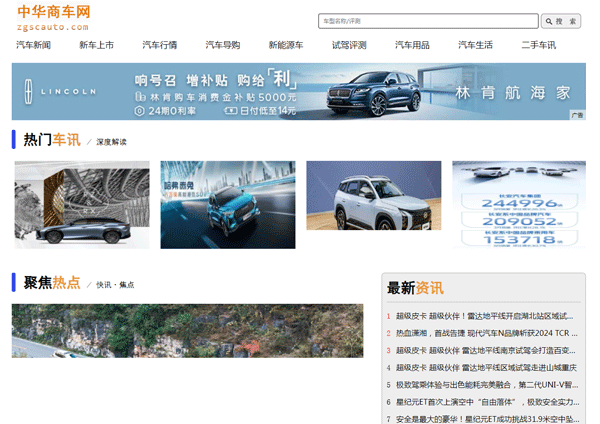This screenshot has height=424, width=600.
Task: Click the 快讯·焦点 sub-label
Action: (x=115, y=285)
